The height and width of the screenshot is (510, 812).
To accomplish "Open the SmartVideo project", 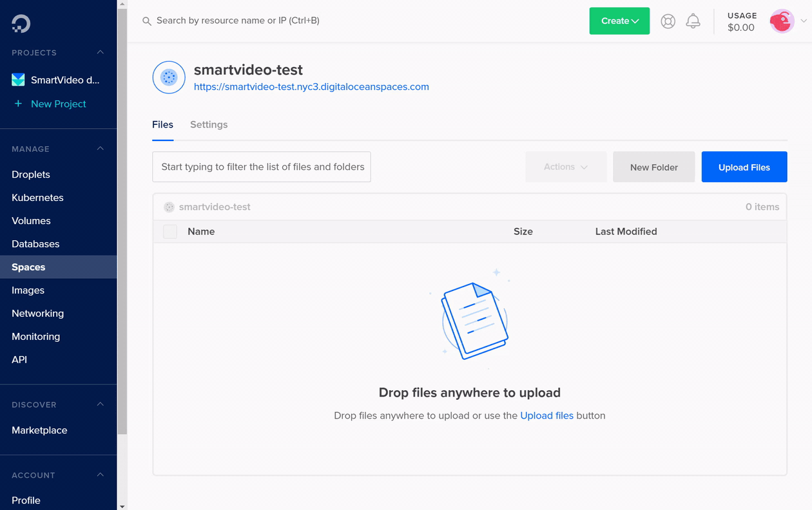I will [x=65, y=80].
